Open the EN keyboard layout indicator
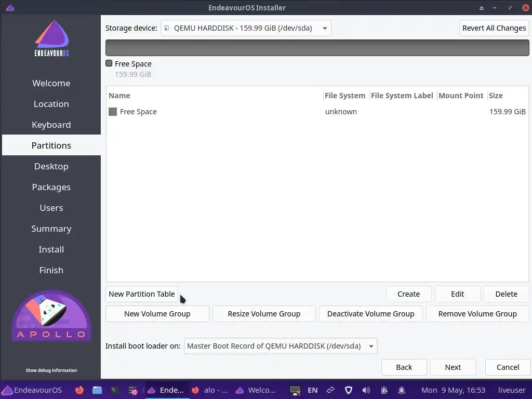The width and height of the screenshot is (532, 399). 312,390
